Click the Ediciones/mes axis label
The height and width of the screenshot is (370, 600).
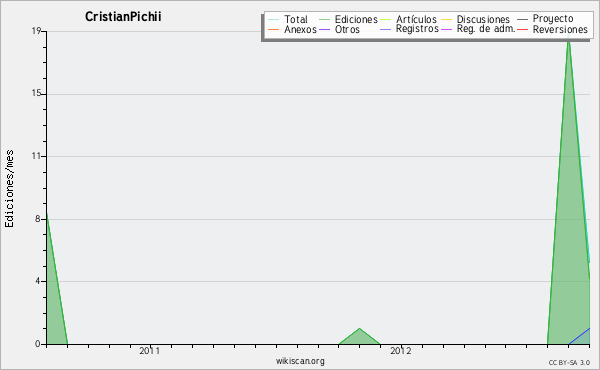click(x=9, y=189)
